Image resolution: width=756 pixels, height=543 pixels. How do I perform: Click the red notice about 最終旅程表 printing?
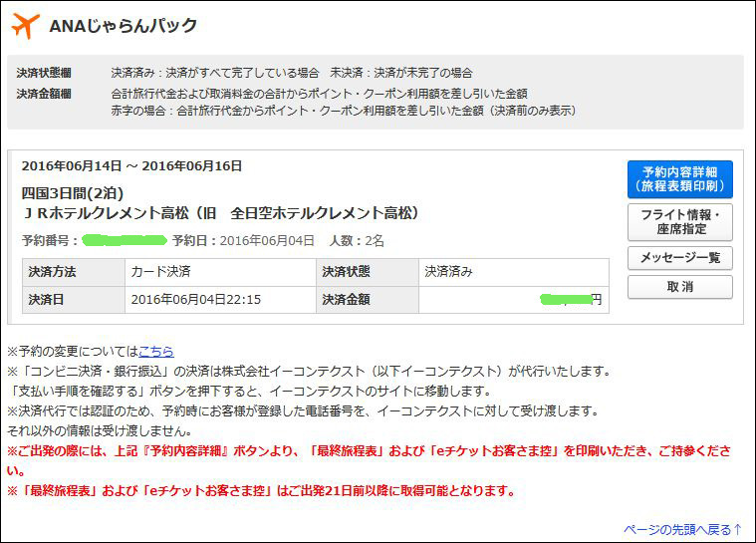pos(369,460)
